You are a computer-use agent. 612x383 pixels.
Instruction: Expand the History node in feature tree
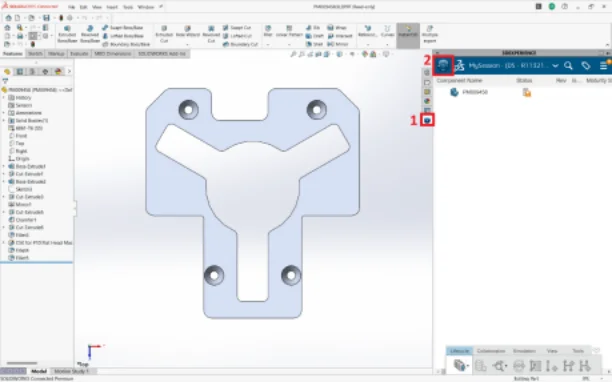(x=4, y=98)
